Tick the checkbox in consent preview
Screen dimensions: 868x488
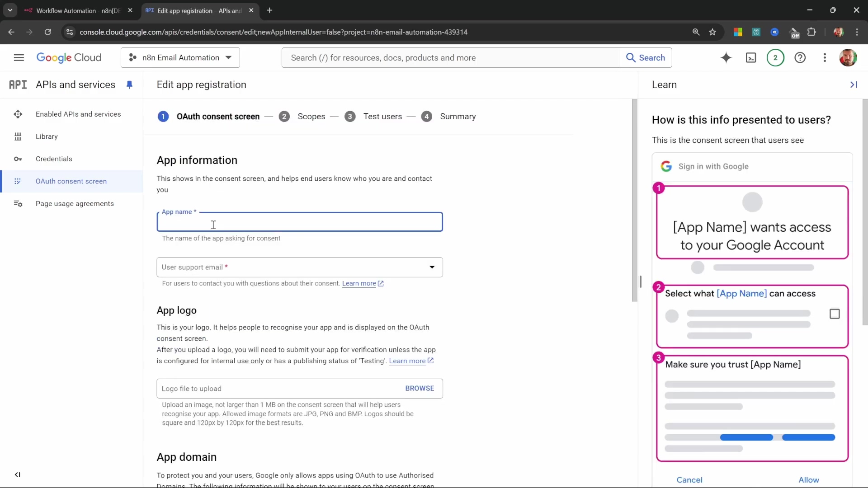click(x=835, y=314)
